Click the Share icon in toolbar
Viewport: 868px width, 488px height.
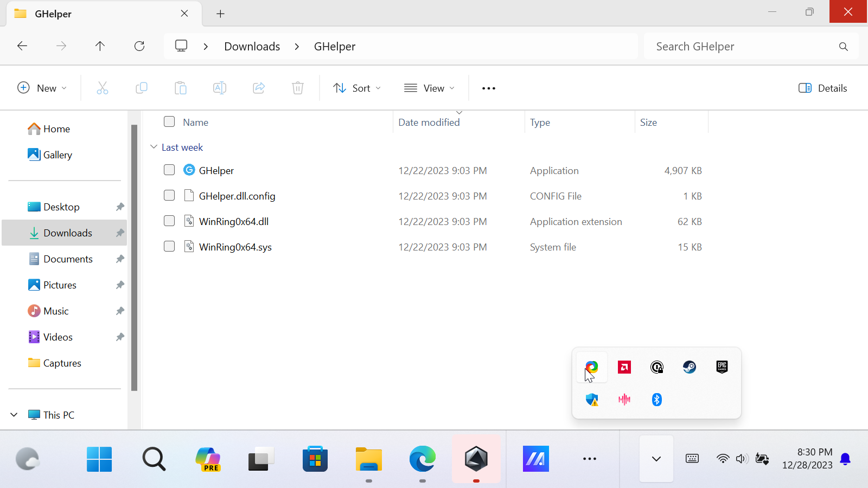click(259, 88)
